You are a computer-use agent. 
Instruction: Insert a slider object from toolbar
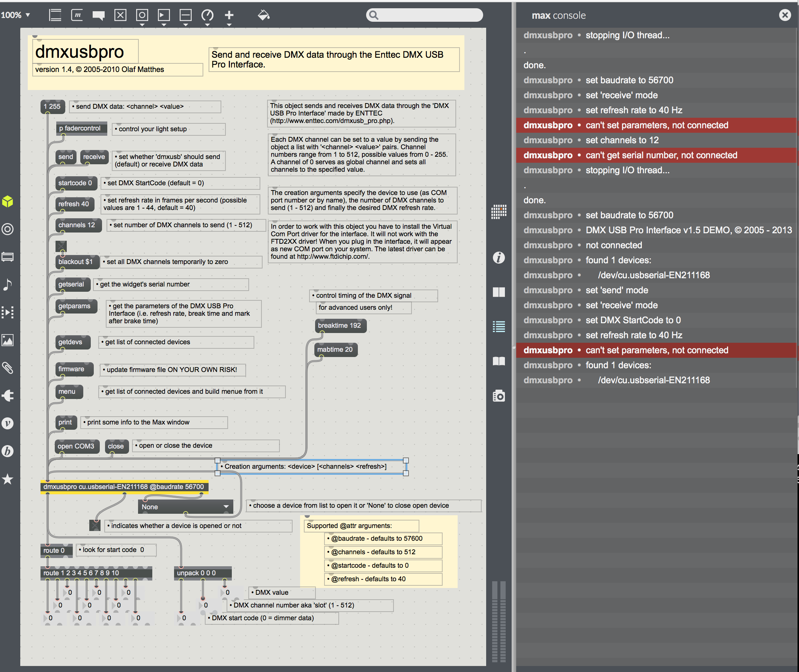(186, 15)
